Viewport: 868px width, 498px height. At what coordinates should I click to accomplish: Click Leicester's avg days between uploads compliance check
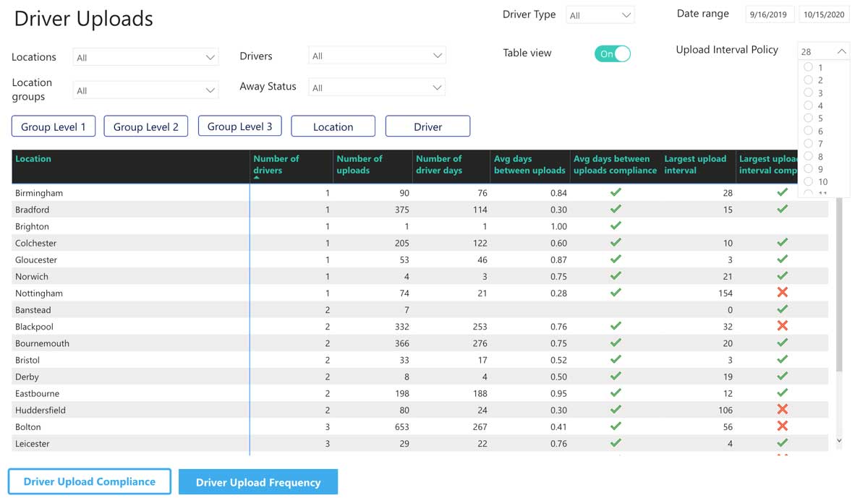(x=616, y=442)
